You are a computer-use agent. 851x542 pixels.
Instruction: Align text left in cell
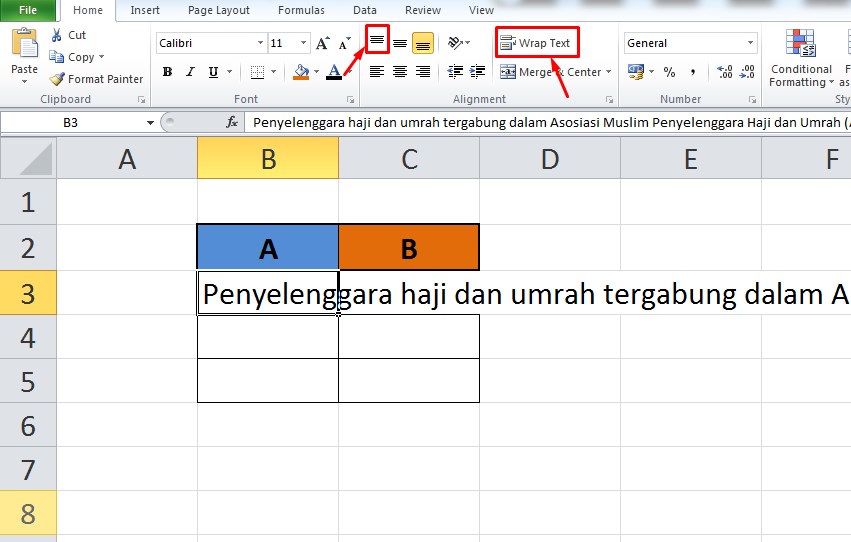377,72
